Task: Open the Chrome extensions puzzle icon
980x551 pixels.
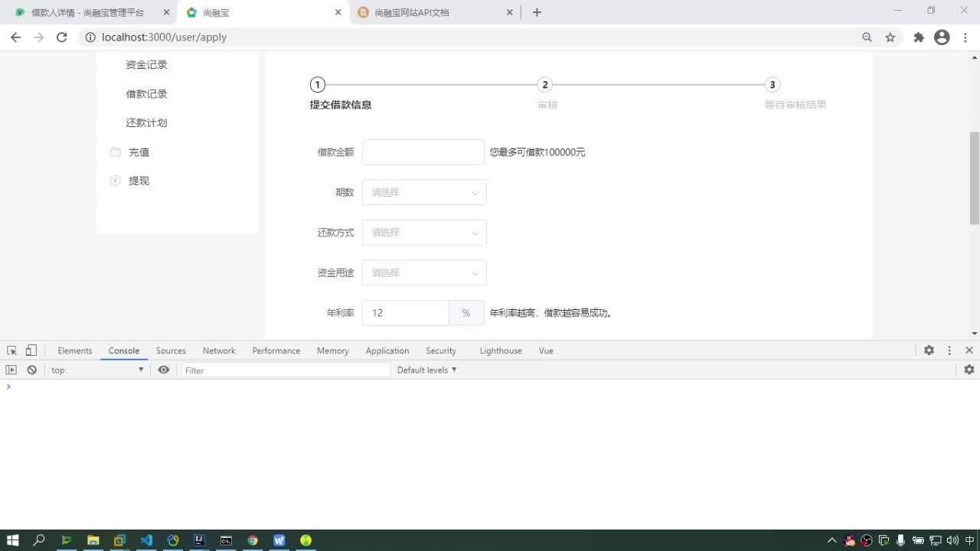Action: point(919,37)
